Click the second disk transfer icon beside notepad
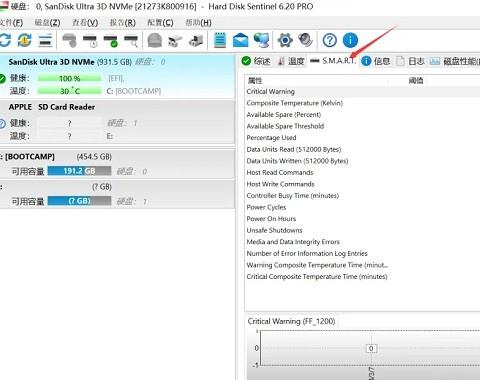Image resolution: width=480 pixels, height=380 pixels. tap(196, 41)
